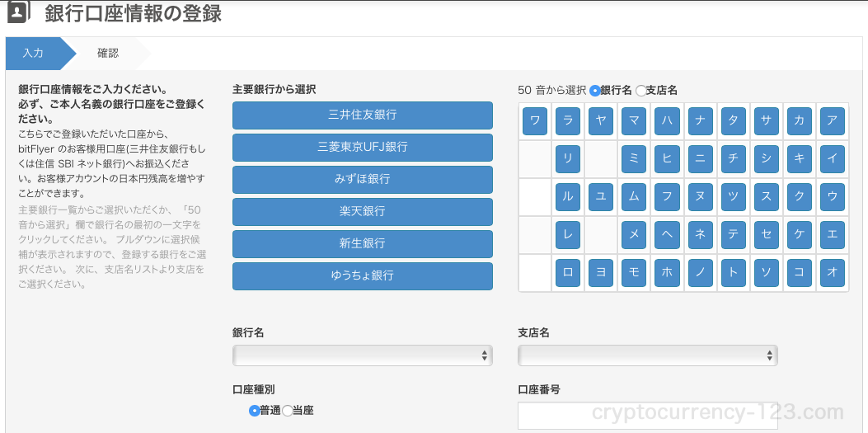
Task: Tap the ニ kana key
Action: (x=701, y=159)
